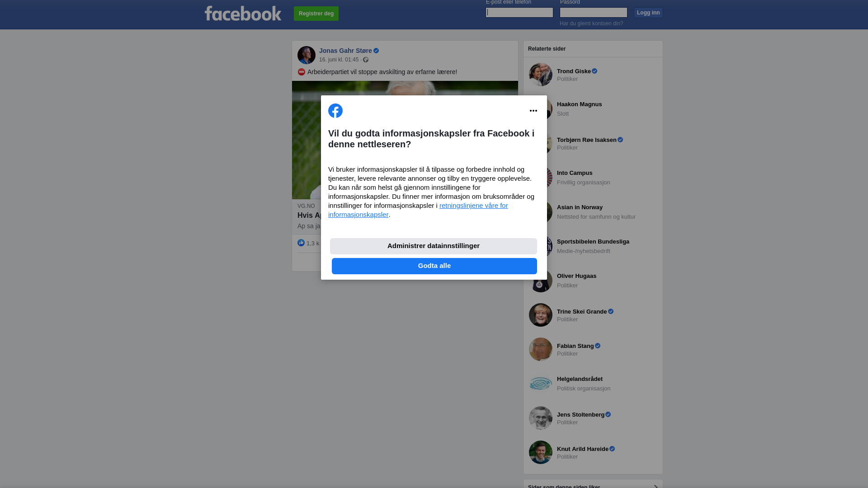Click 'Administrer datainnstillinger' button
Viewport: 868px width, 488px height.
click(x=434, y=246)
